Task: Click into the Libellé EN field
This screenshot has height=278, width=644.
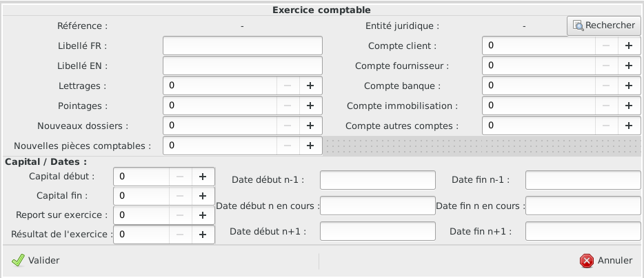Action: click(x=243, y=66)
